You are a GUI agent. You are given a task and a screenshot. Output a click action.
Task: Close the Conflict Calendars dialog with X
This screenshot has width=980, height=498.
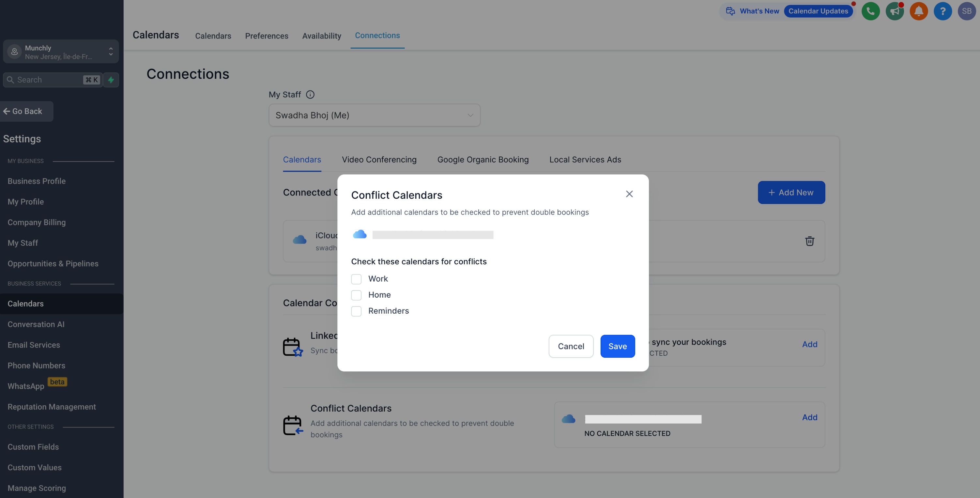[629, 194]
